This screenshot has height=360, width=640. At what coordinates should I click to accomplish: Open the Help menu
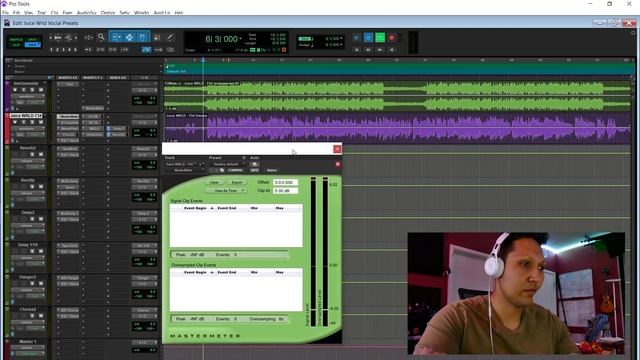tap(179, 13)
